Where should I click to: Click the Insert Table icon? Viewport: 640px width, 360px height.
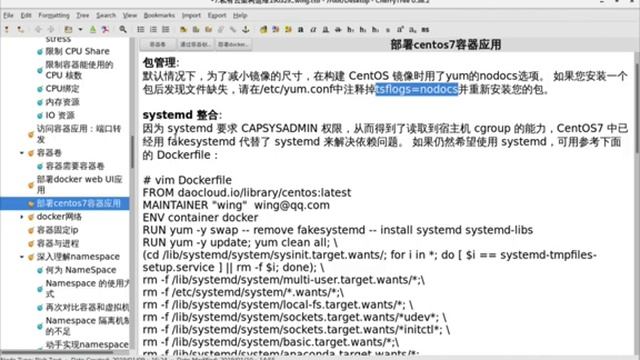[x=196, y=29]
